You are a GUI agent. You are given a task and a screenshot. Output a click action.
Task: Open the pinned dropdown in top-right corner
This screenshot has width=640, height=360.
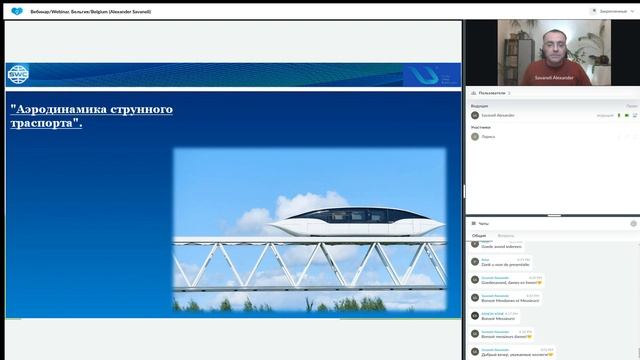[x=613, y=11]
